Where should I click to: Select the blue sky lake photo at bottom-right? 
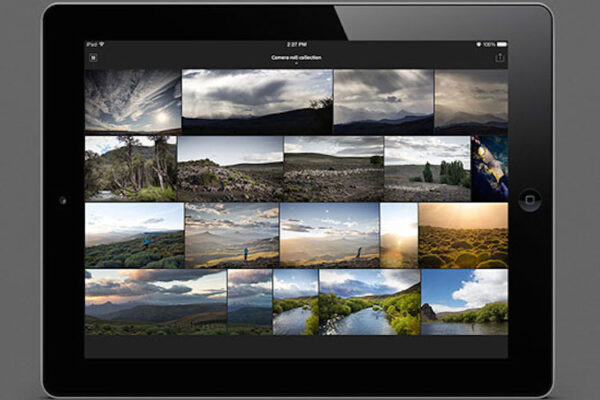(x=464, y=301)
